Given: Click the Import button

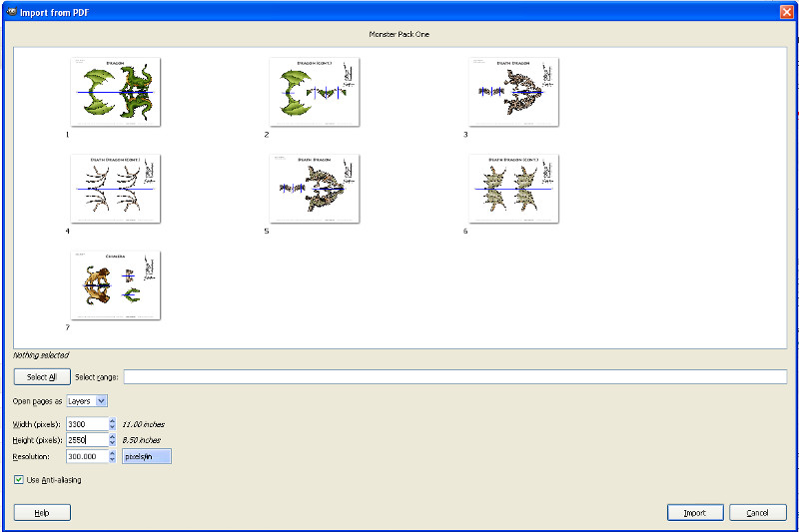Looking at the screenshot, I should pyautogui.click(x=694, y=512).
